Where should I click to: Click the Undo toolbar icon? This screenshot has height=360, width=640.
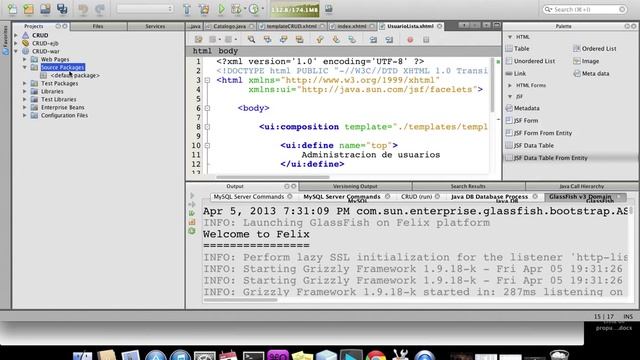[x=83, y=9]
